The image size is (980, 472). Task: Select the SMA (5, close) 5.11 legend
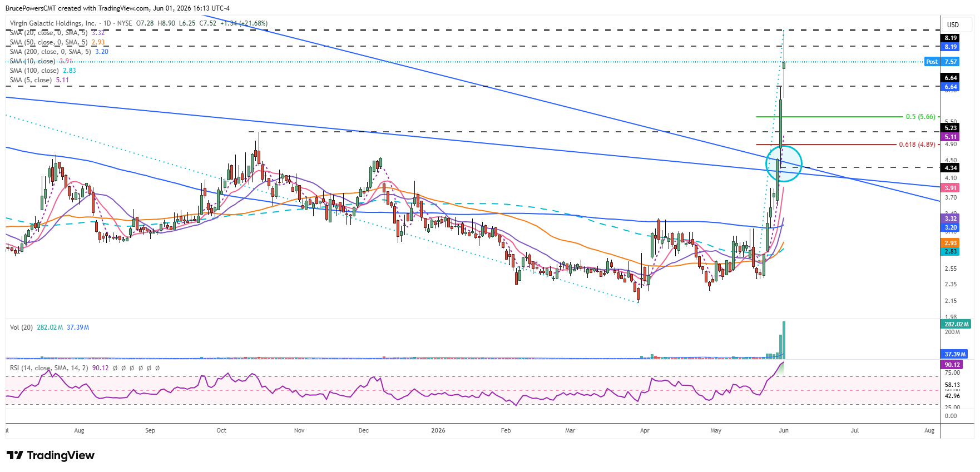click(x=39, y=80)
